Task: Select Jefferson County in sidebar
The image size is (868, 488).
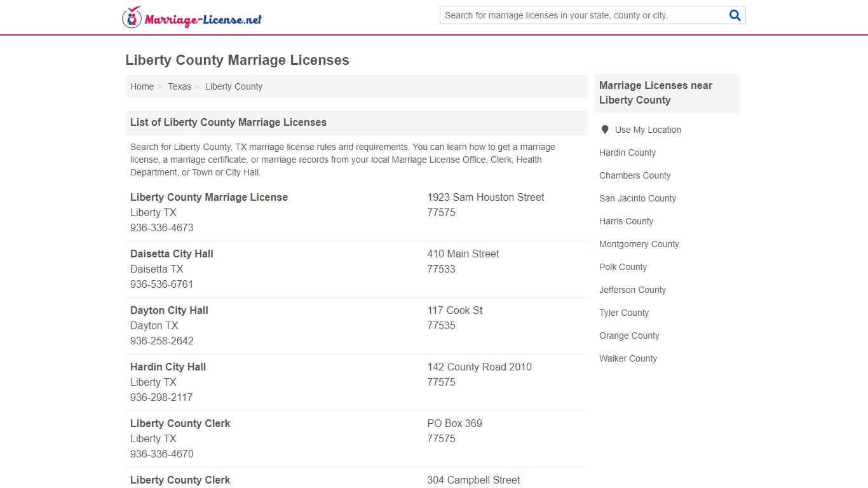Action: (632, 290)
